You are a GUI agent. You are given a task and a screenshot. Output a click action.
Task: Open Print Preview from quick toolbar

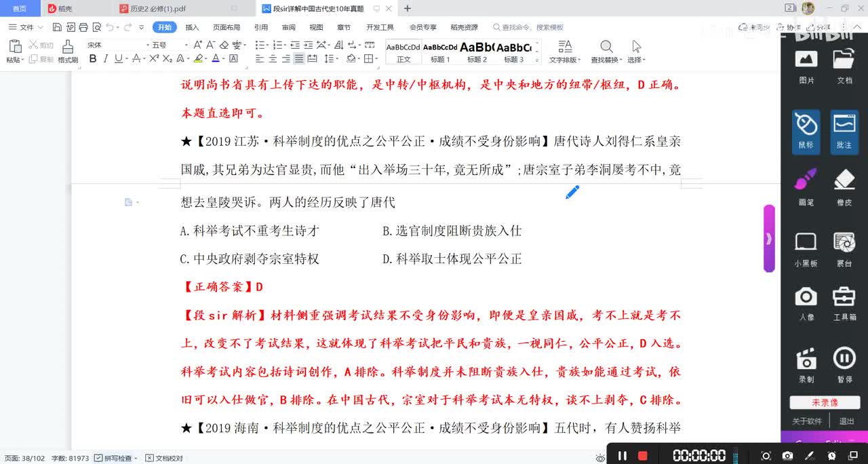tap(96, 27)
